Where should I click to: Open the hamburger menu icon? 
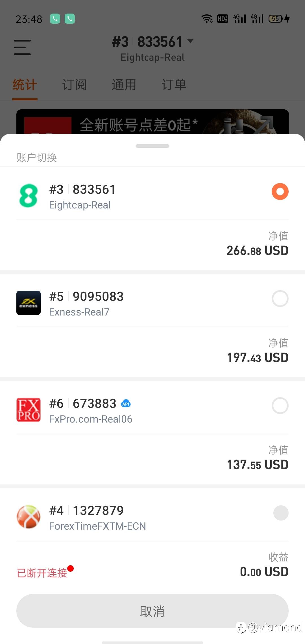pos(22,47)
